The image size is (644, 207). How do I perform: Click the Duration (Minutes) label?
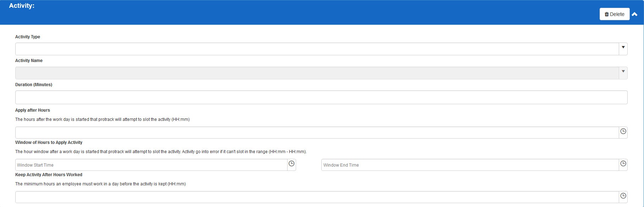(34, 85)
